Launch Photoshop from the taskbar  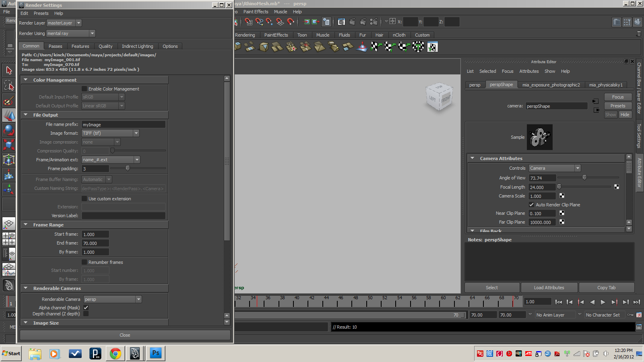(156, 353)
